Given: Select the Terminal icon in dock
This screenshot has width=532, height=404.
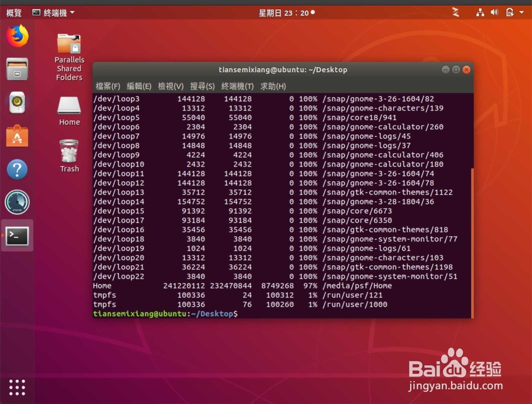Looking at the screenshot, I should (17, 235).
